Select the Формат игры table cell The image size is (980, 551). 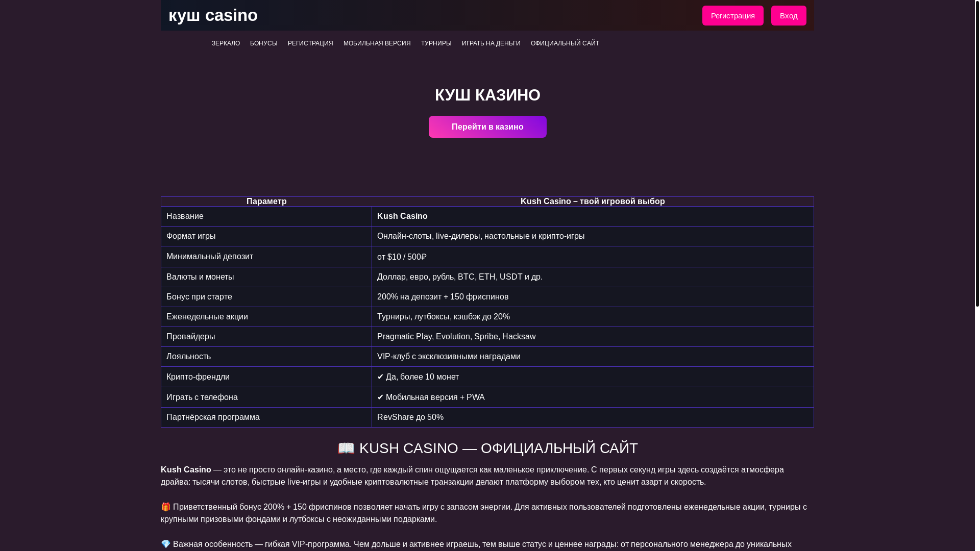[x=266, y=236]
